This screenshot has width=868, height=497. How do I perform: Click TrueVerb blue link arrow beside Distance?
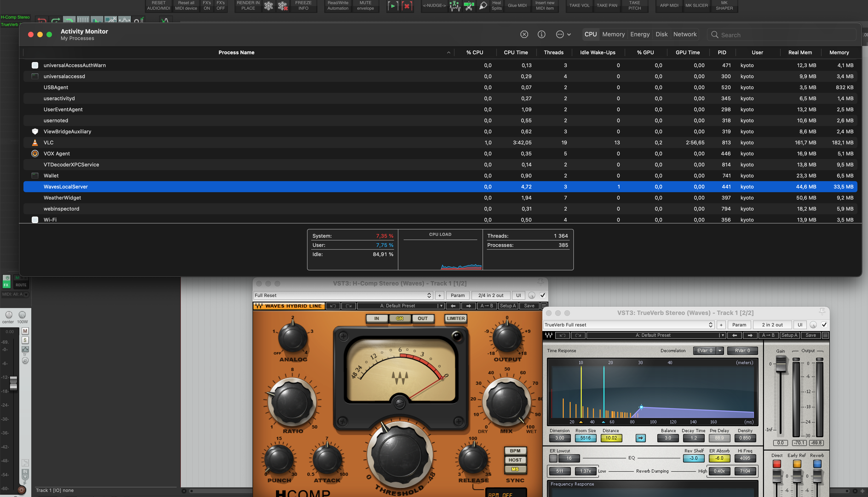[x=641, y=438]
